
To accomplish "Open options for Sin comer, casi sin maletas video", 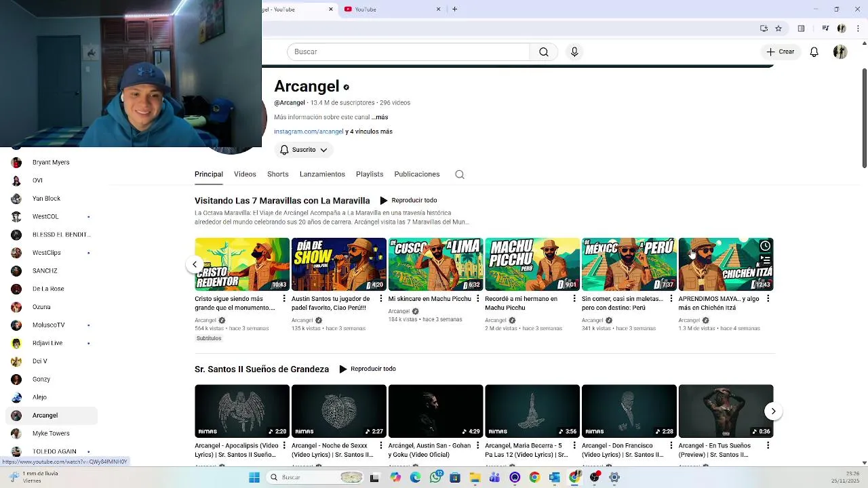I will [671, 299].
